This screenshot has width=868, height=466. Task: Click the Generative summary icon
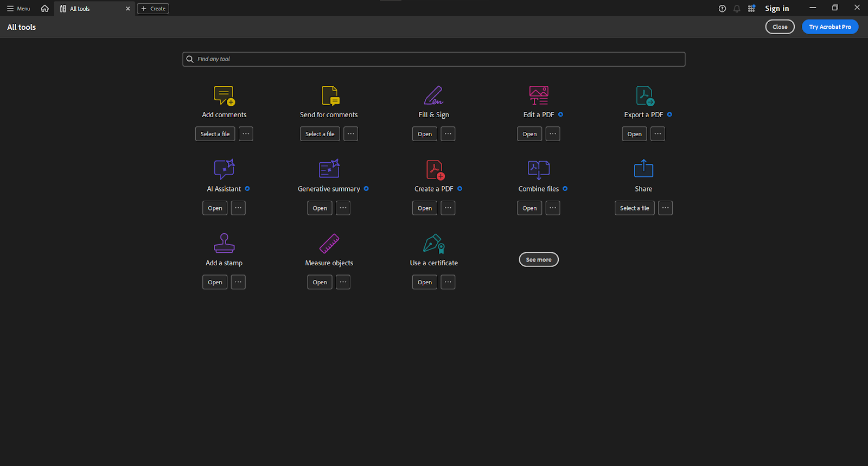pyautogui.click(x=329, y=169)
